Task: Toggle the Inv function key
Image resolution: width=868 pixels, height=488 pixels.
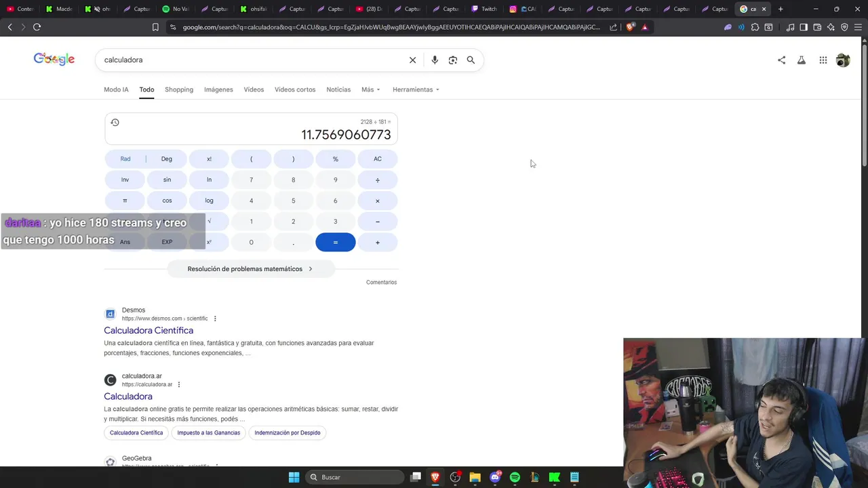Action: [125, 180]
